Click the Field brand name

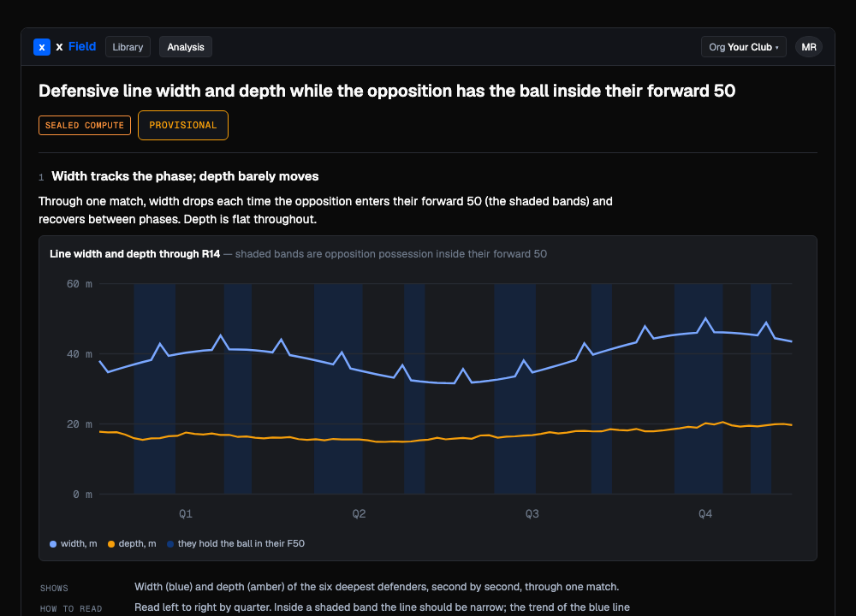tap(82, 47)
